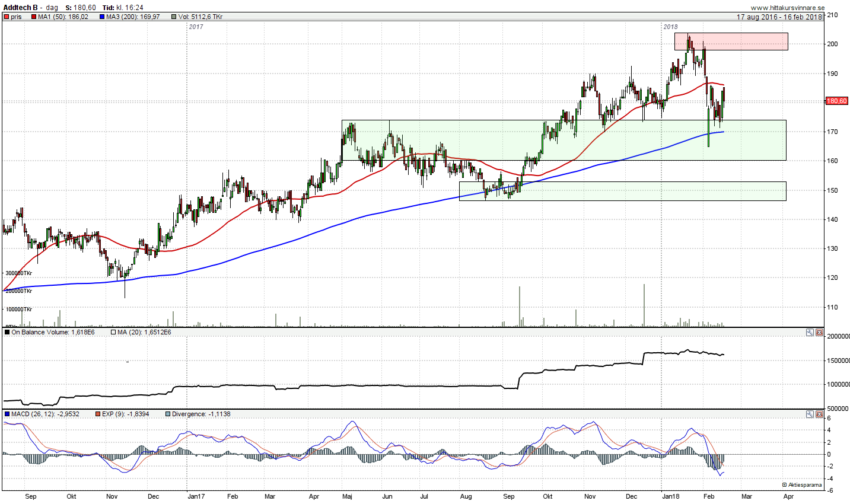Image resolution: width=850 pixels, height=504 pixels.
Task: Click the Divergence legend square
Action: [168, 414]
